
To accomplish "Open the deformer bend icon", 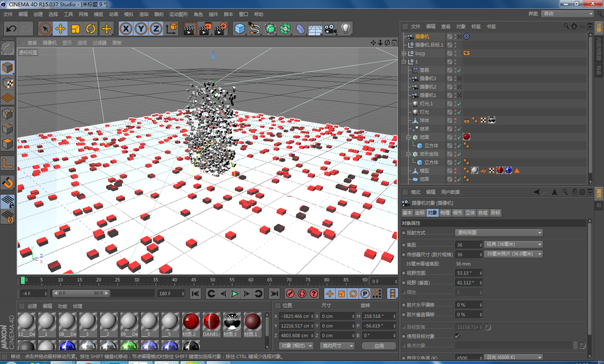I will (300, 29).
